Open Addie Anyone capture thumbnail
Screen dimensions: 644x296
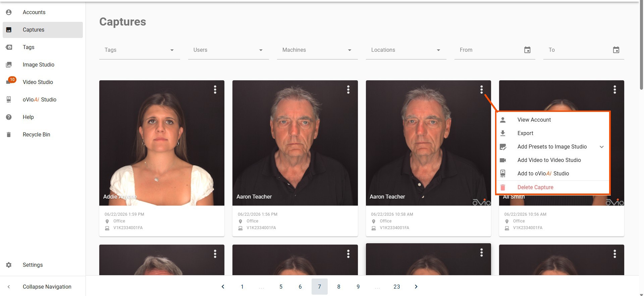pos(162,143)
